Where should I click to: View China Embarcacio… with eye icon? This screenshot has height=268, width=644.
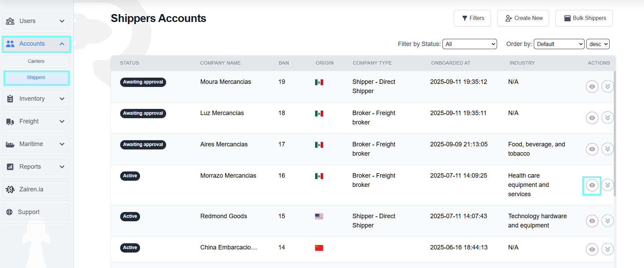point(592,249)
